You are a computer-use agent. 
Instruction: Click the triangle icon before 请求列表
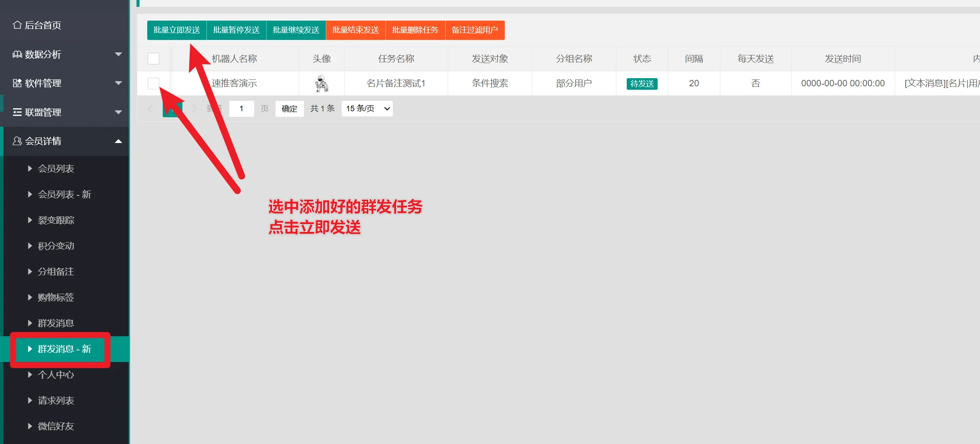(x=30, y=400)
